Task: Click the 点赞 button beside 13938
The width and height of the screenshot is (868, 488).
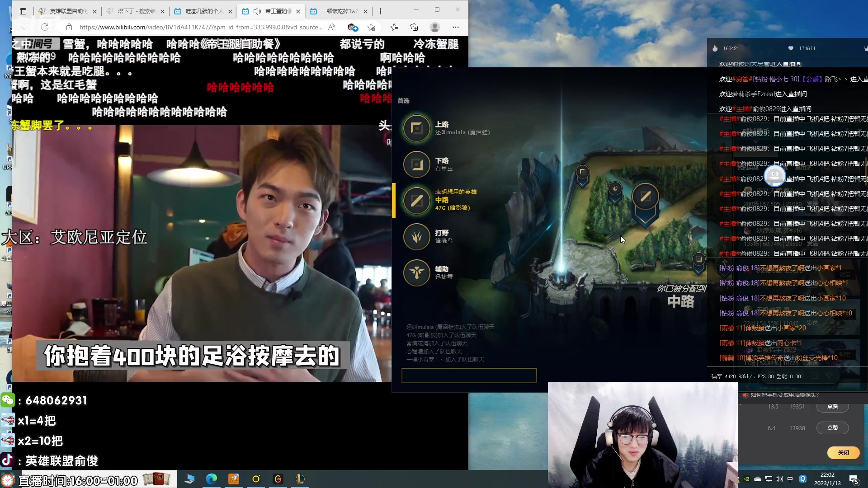Action: [x=832, y=428]
